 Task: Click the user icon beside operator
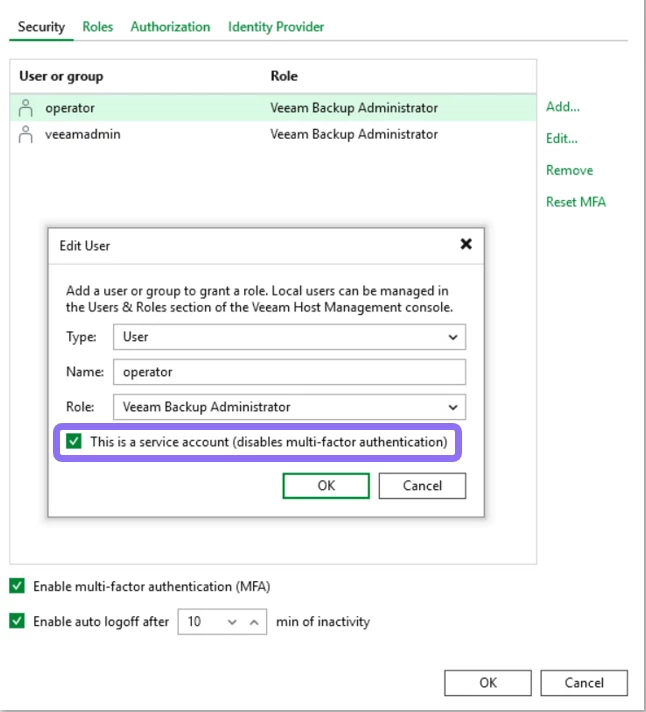[x=25, y=108]
